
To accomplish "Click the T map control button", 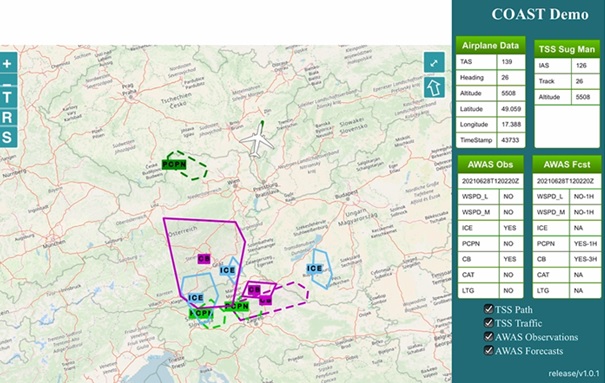I will 8,97.
